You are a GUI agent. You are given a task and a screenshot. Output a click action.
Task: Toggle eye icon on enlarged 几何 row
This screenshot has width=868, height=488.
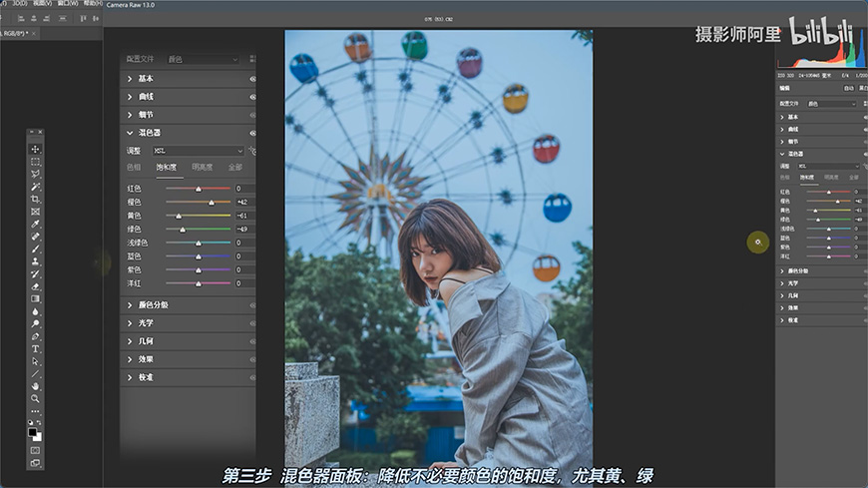(252, 341)
